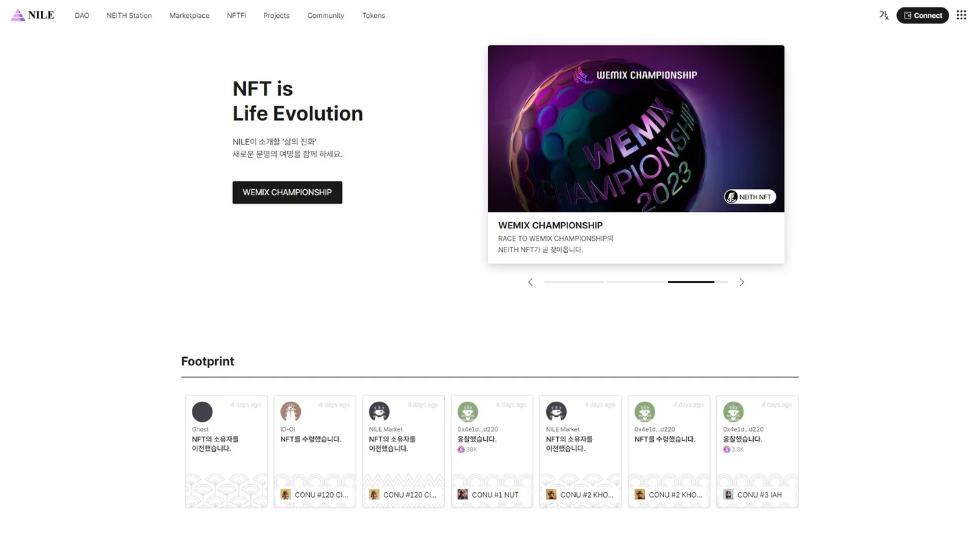Click the avatar of the 3.8K bid card
Viewport: 980px width, 556px height.
coord(733,412)
